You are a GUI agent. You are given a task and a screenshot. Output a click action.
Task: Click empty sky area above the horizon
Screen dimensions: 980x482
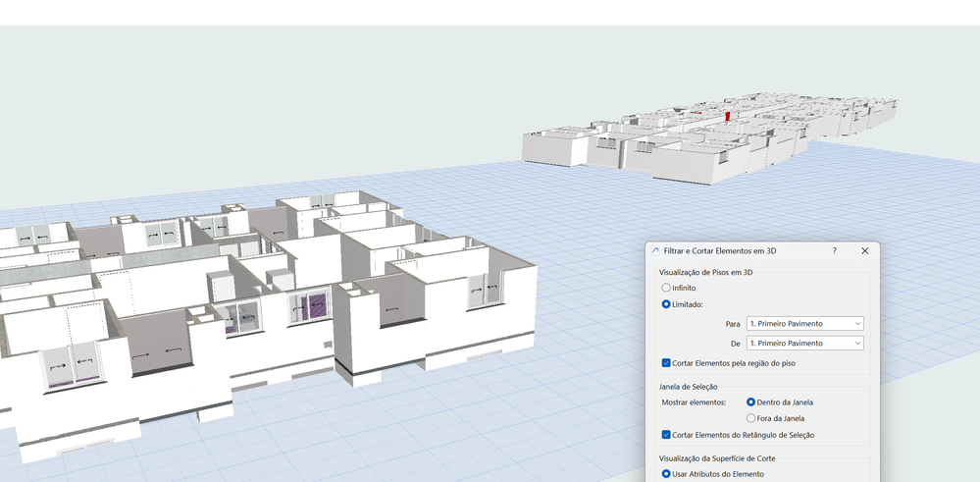(x=294, y=88)
